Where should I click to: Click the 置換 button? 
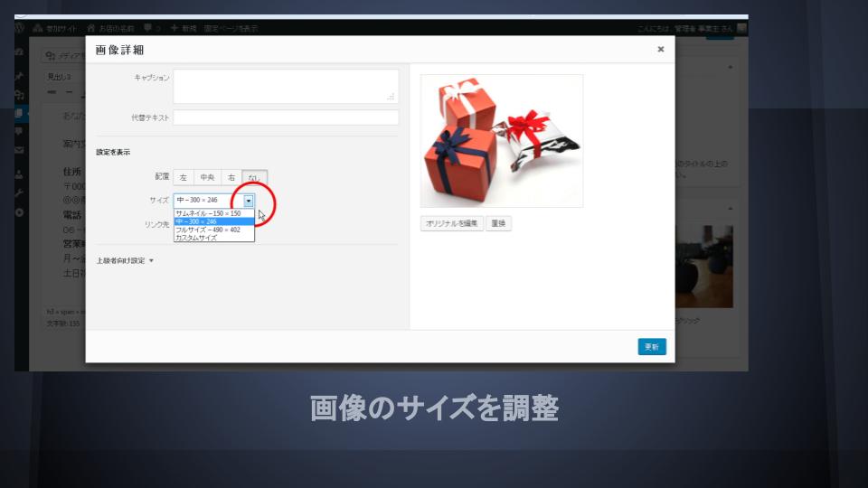[498, 223]
